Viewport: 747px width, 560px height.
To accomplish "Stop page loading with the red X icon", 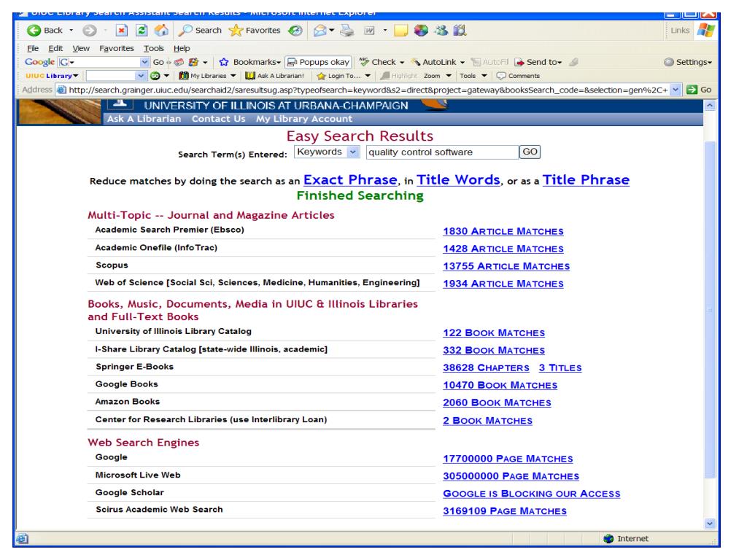I will pos(122,31).
